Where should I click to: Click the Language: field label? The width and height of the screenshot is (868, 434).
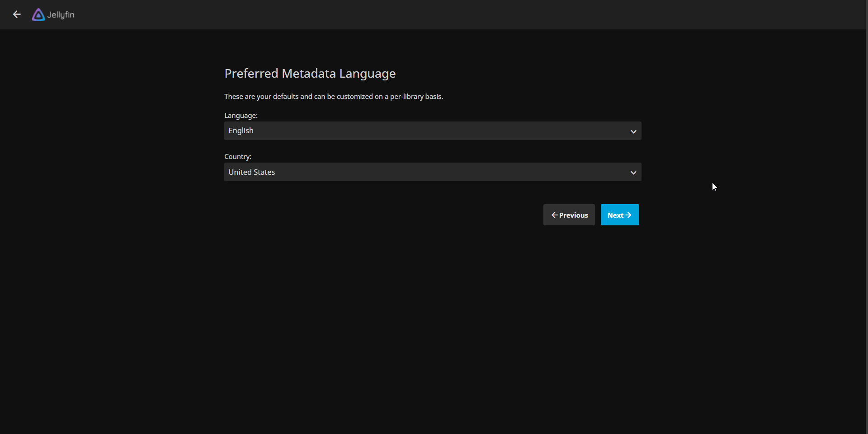tap(241, 116)
